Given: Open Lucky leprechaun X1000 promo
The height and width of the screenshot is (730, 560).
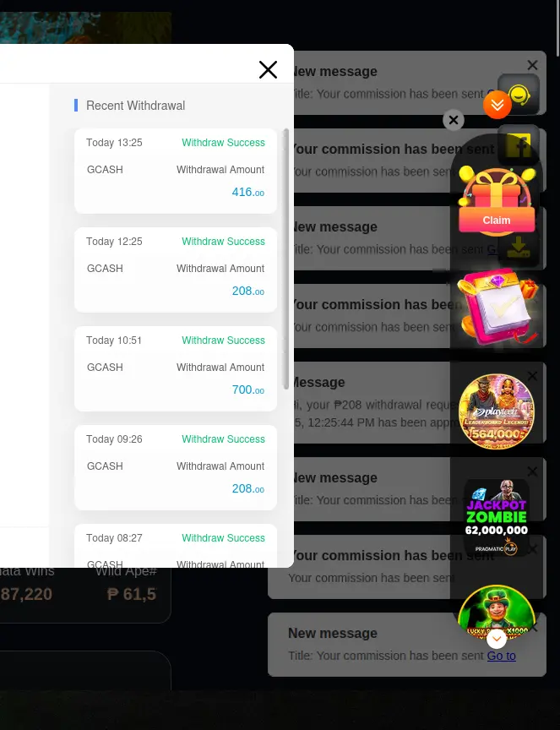Looking at the screenshot, I should pos(497,610).
